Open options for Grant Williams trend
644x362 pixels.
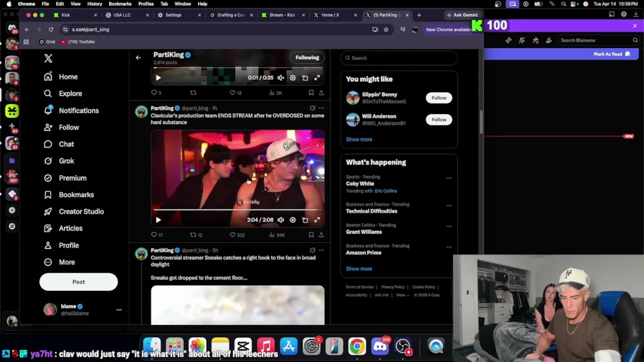point(449,226)
